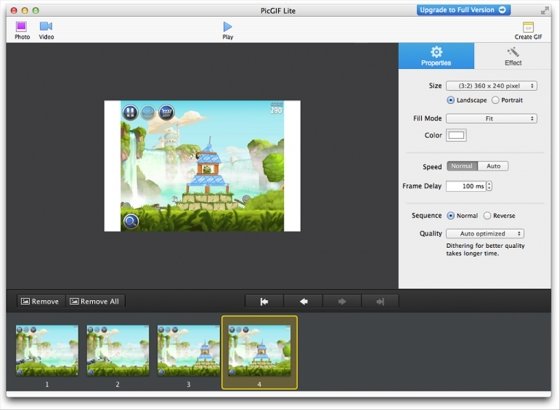Open the Quality dropdown
This screenshot has height=410, width=560.
click(485, 234)
